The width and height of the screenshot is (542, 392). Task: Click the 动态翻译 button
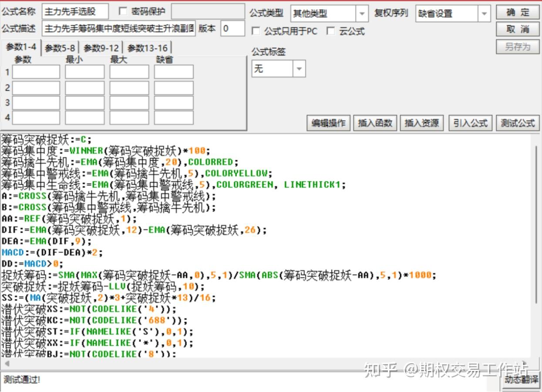tap(521, 380)
